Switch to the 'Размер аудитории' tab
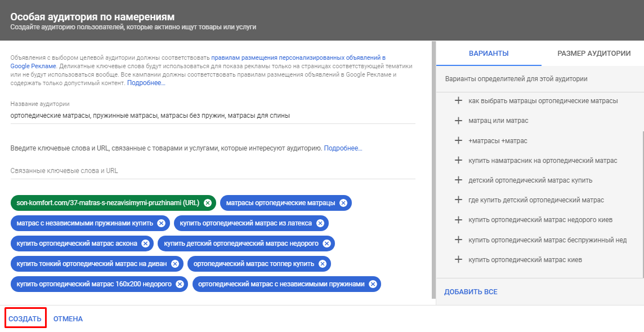The height and width of the screenshot is (332, 644). (x=593, y=54)
